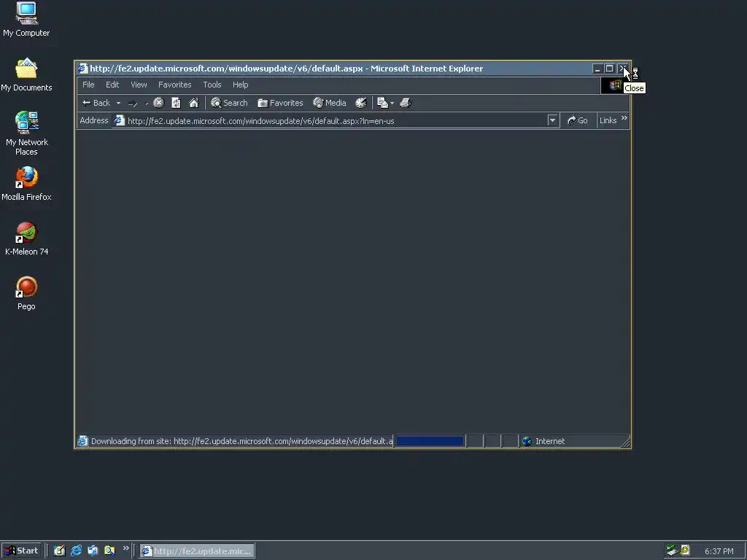This screenshot has height=560, width=747.
Task: Click the page loading progress bar
Action: coord(430,441)
